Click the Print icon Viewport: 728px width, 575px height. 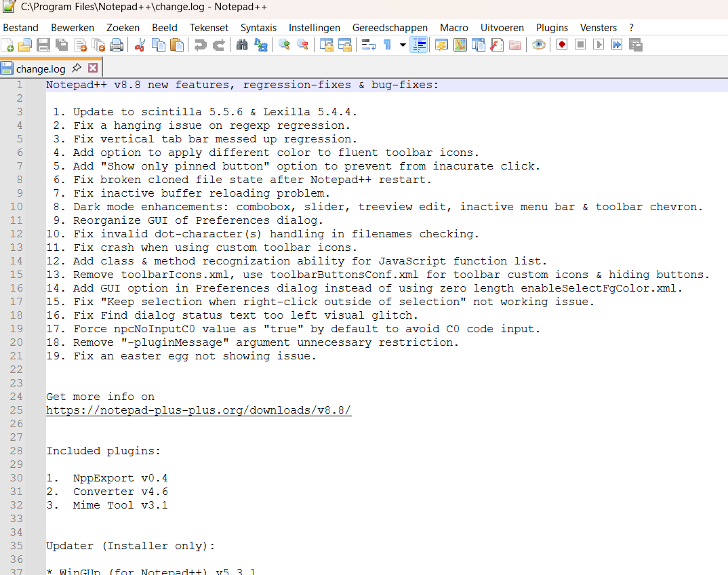tap(117, 45)
